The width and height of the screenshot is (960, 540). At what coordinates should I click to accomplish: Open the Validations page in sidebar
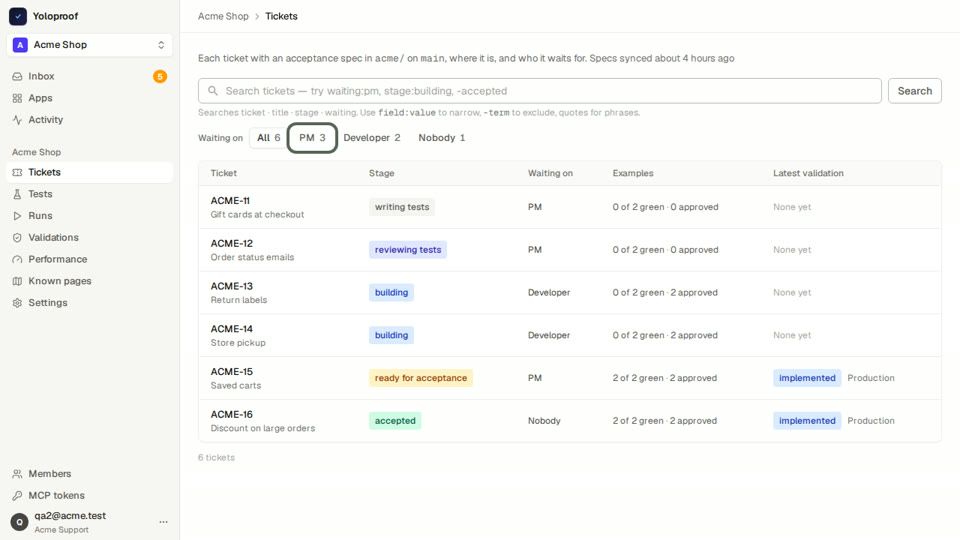[x=89, y=238]
